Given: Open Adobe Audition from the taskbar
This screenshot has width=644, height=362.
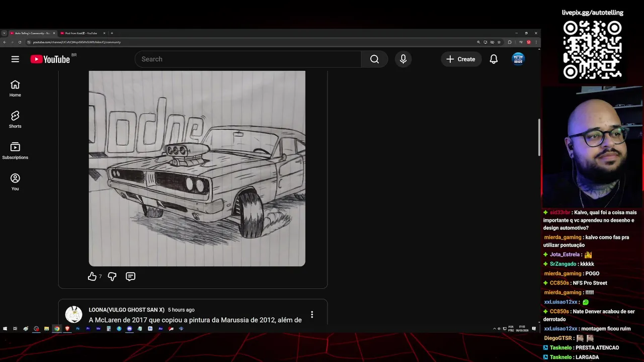Looking at the screenshot, I should point(160,329).
